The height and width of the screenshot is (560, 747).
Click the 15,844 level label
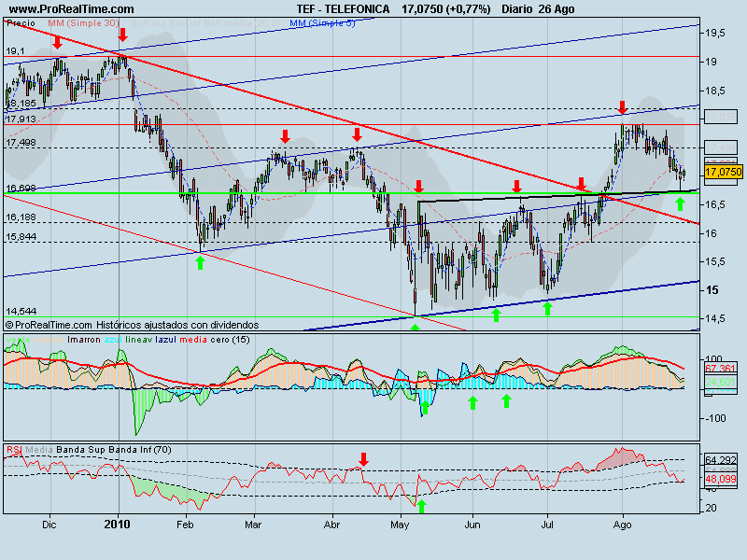tap(21, 237)
